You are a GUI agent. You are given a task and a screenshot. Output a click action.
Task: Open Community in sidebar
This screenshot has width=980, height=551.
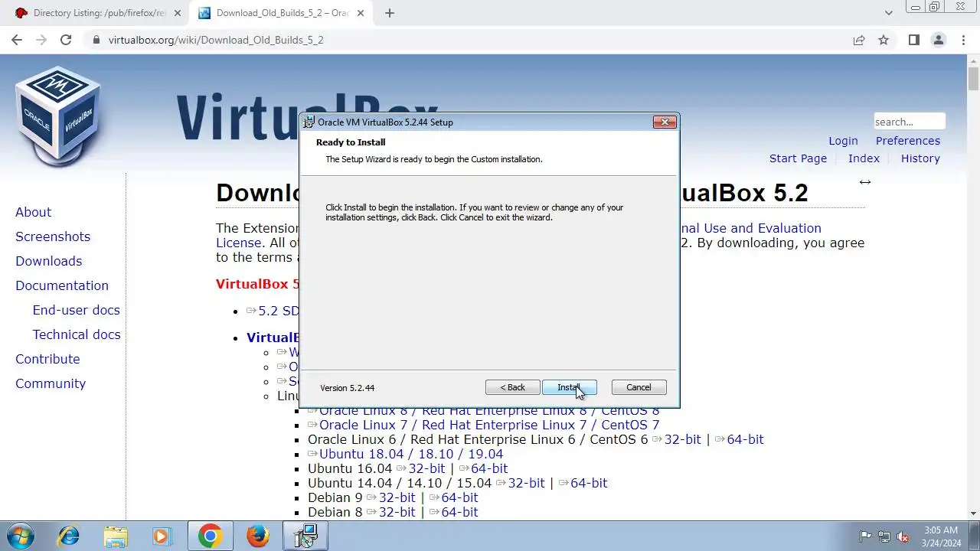tap(51, 383)
